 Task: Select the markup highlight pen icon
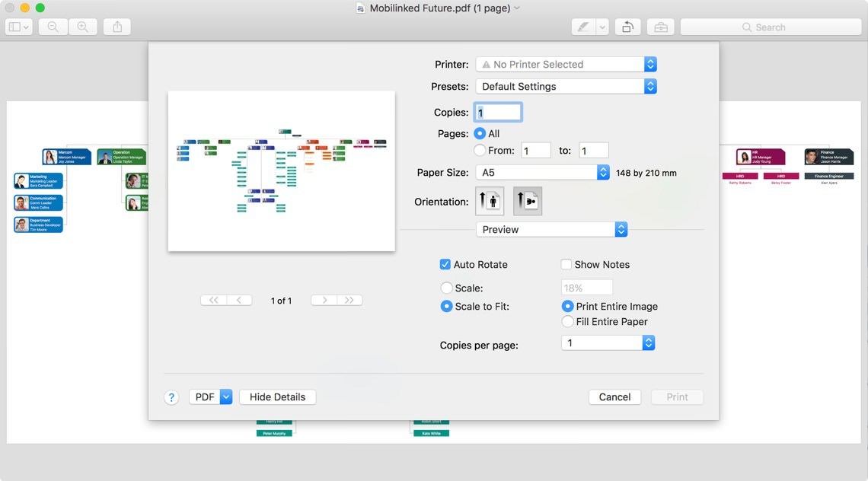582,27
